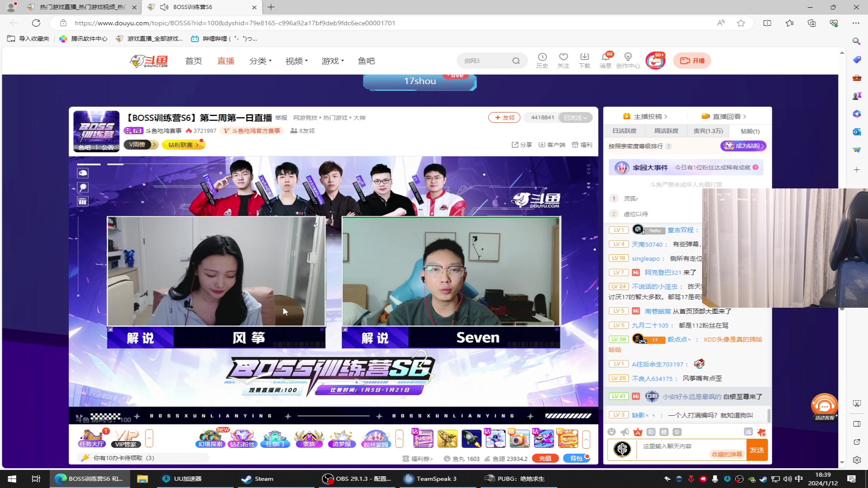
Task: Open the 历史 history icon
Action: (542, 60)
